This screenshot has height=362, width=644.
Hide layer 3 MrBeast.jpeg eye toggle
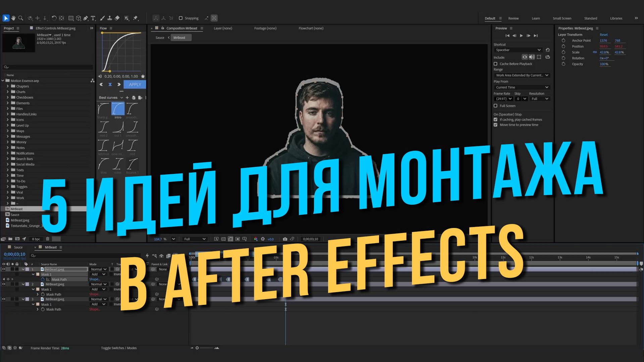pos(4,299)
